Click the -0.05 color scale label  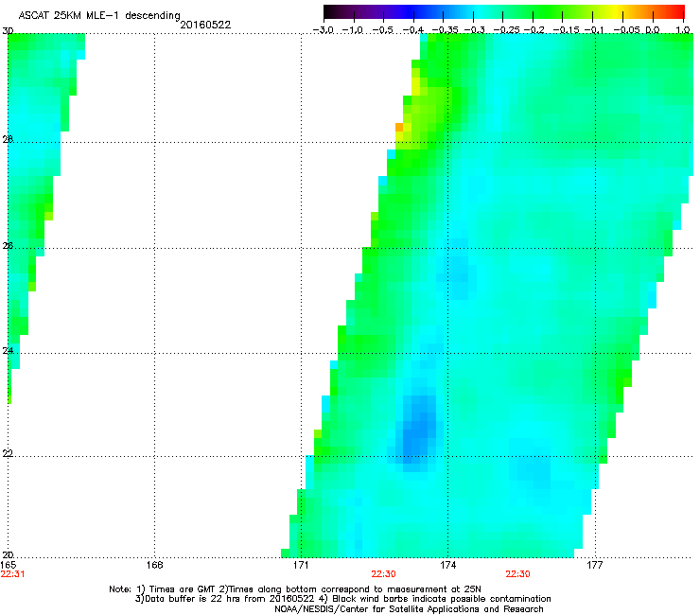coord(626,30)
